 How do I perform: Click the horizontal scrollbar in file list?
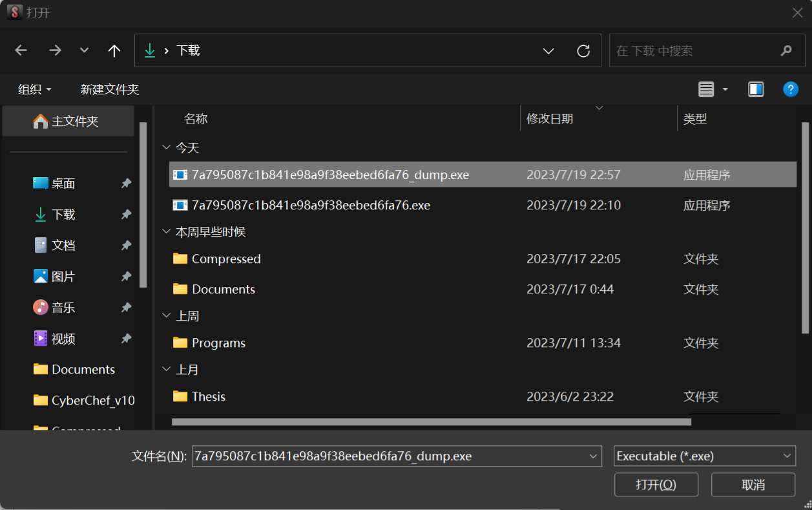coord(431,422)
